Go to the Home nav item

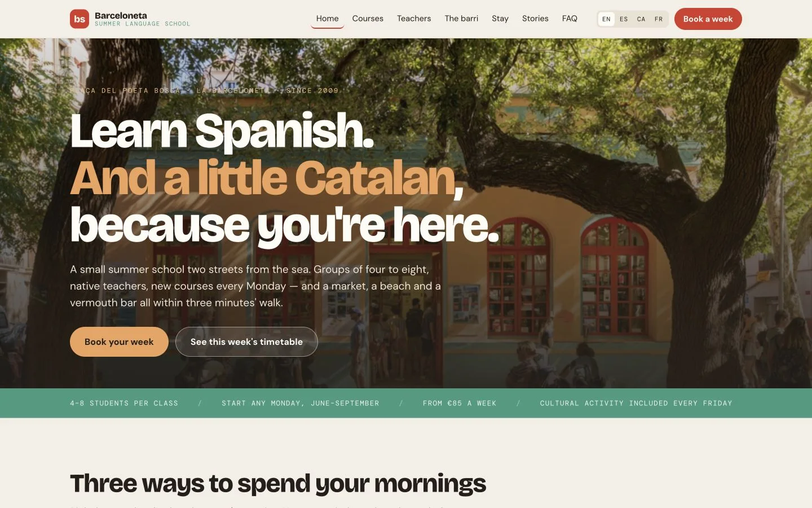[x=327, y=19]
